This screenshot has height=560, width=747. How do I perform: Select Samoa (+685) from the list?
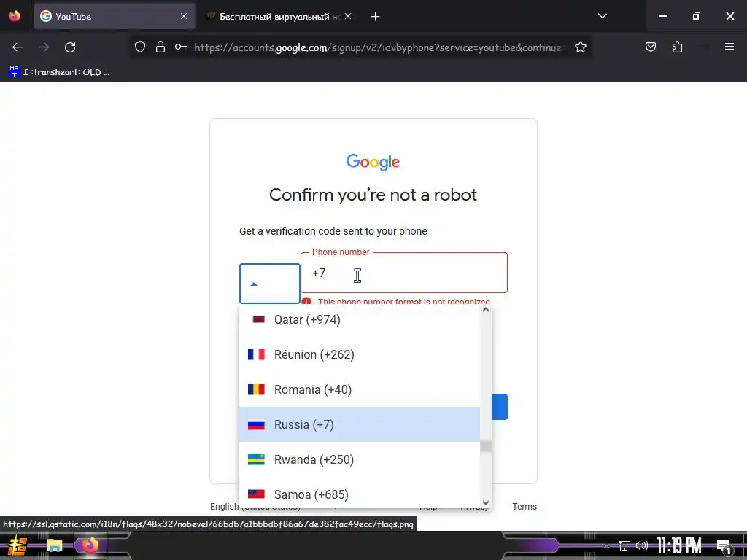click(x=360, y=493)
